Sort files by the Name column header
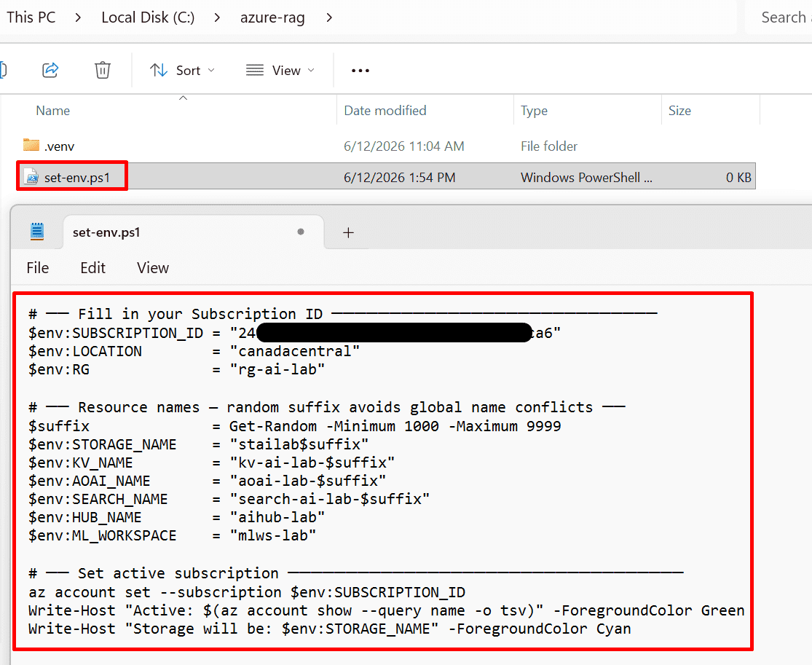Screen dimensions: 812x665 click(53, 110)
